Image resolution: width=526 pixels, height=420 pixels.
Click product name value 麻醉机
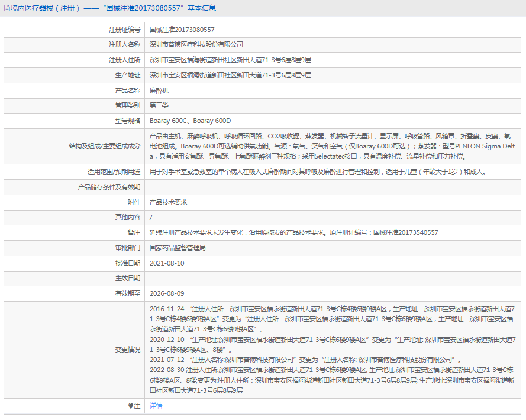coord(159,91)
